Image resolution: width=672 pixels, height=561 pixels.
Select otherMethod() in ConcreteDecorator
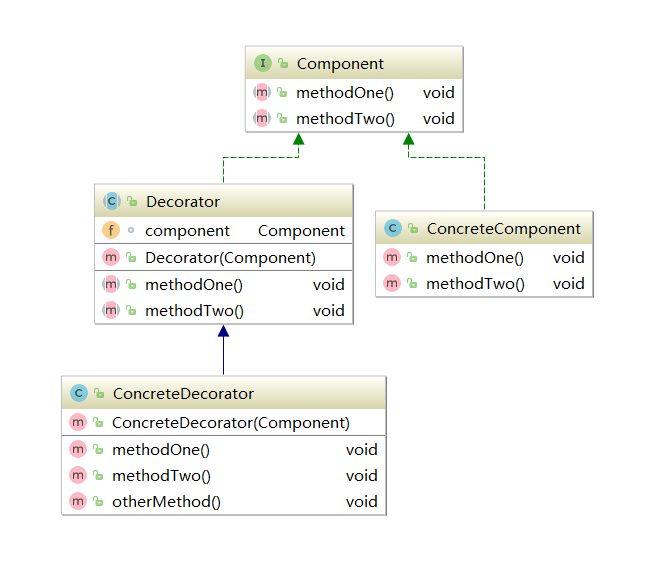click(x=166, y=502)
